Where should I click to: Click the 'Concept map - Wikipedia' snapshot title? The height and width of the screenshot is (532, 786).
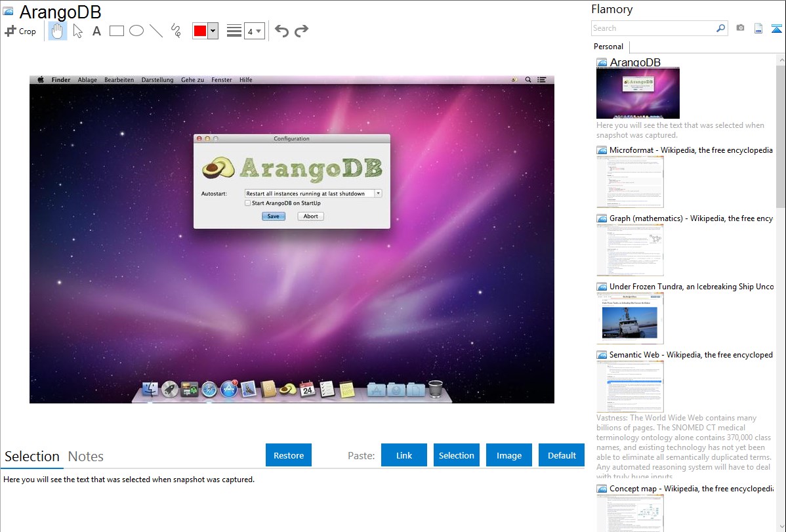coord(691,489)
